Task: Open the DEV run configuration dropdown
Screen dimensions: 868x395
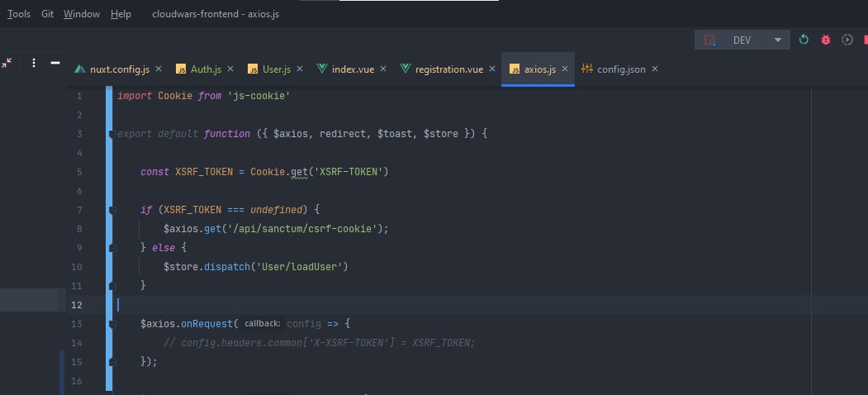Action: pyautogui.click(x=778, y=40)
